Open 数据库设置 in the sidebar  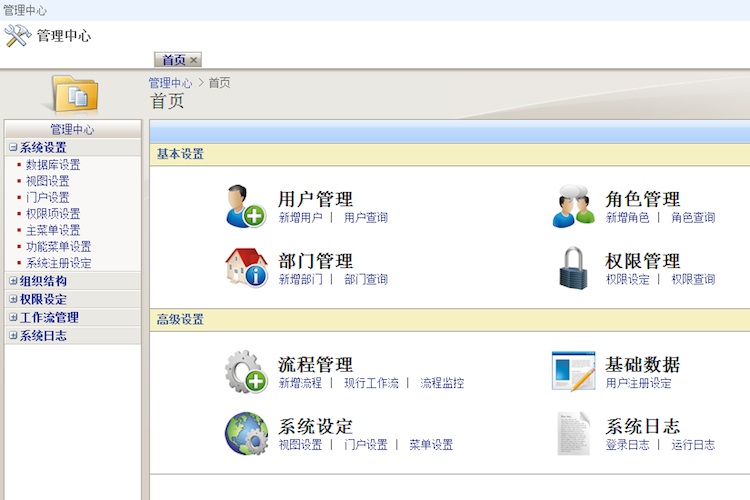point(53,165)
